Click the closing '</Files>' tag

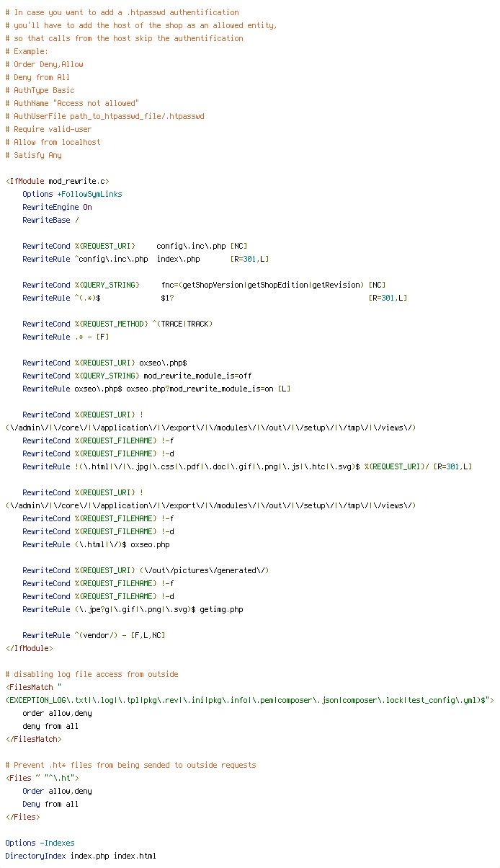(x=22, y=817)
